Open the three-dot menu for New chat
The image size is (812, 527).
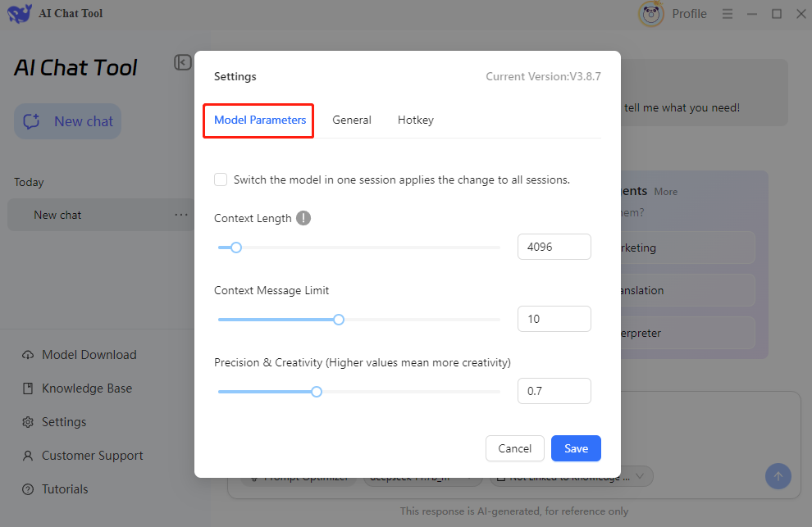181,215
